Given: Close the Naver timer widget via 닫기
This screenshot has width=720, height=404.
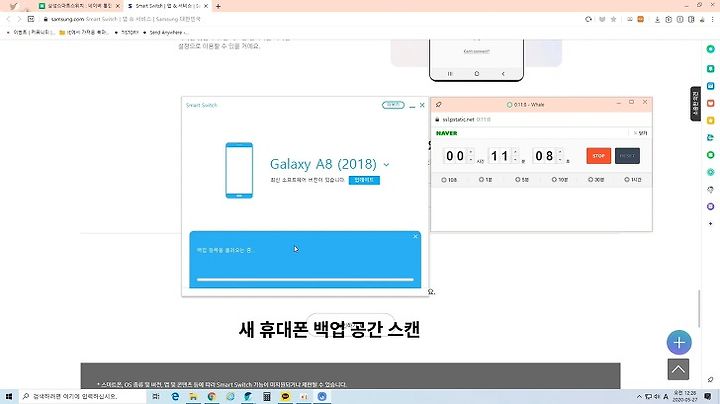Looking at the screenshot, I should (641, 133).
